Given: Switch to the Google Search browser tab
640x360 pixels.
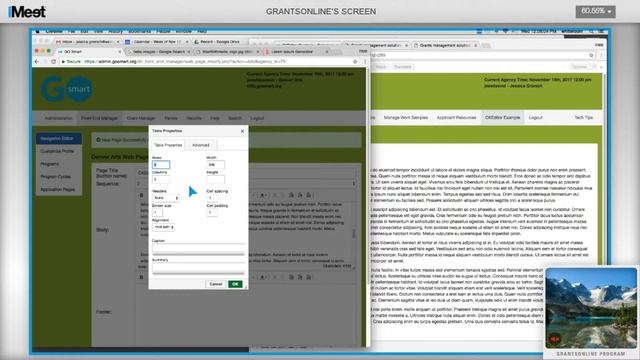Looking at the screenshot, I should coord(158,52).
